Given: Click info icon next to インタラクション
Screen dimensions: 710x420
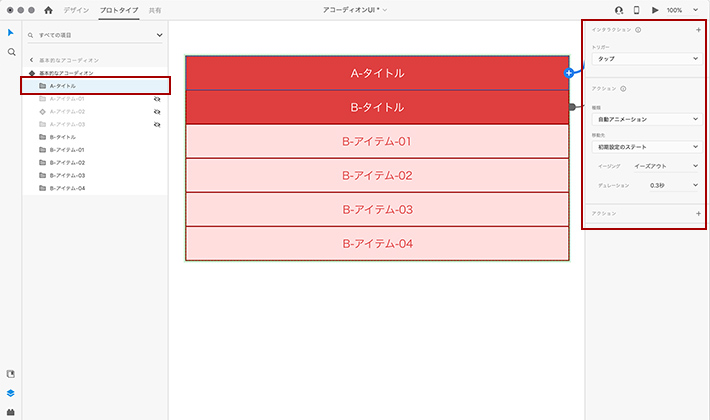Looking at the screenshot, I should (638, 30).
